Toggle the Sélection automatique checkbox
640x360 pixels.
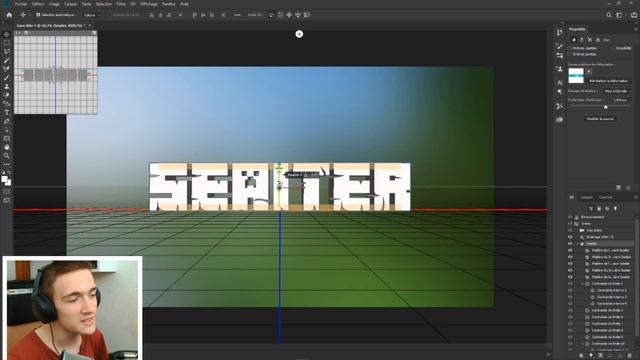(x=38, y=15)
